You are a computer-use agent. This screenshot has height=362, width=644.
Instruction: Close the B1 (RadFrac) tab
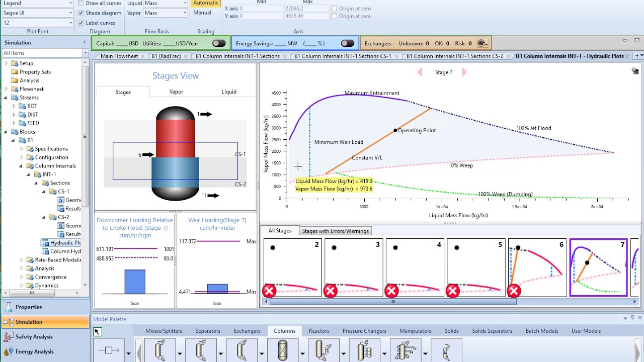(x=186, y=56)
